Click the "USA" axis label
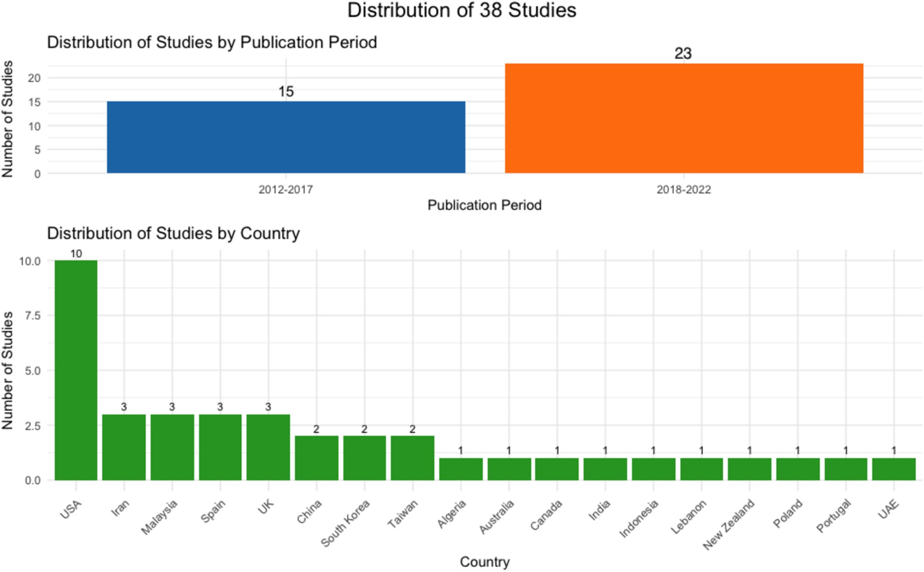The width and height of the screenshot is (924, 572). (x=71, y=510)
